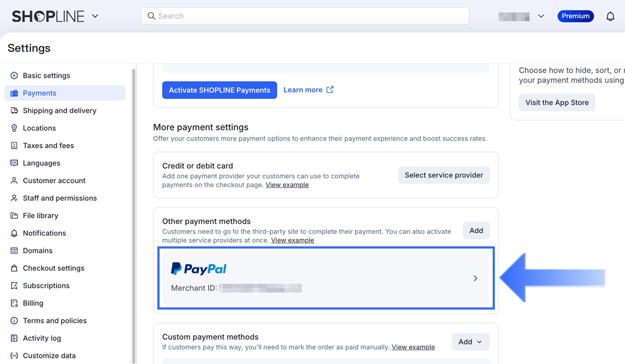
Task: Expand PayPal details with the chevron
Action: [x=475, y=278]
